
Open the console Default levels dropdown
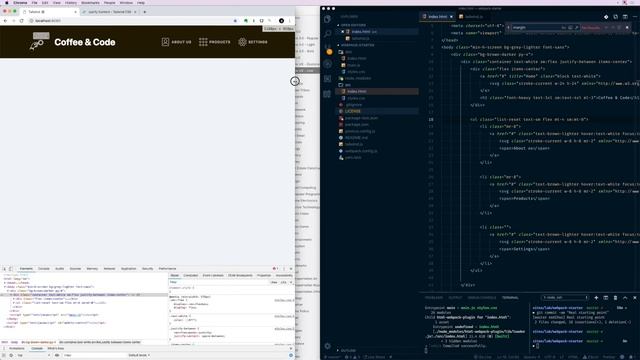click(139, 355)
